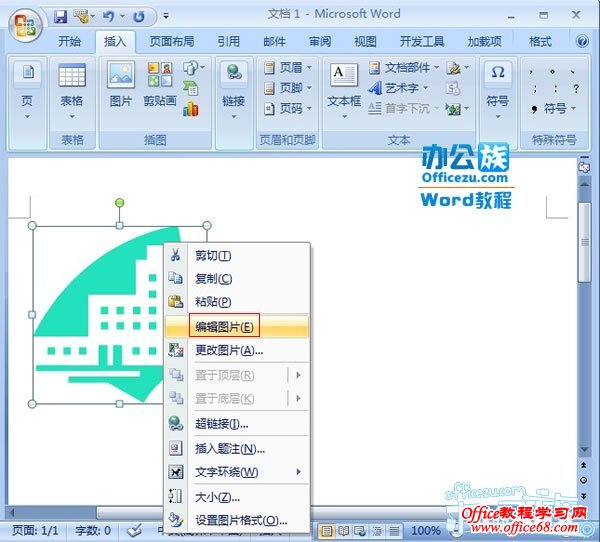Go to the 格式 format tab
The width and height of the screenshot is (600, 542).
click(540, 41)
